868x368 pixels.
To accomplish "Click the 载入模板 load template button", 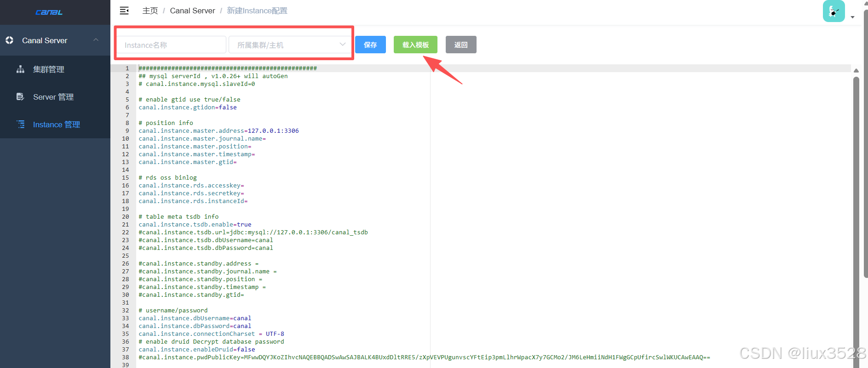I will click(415, 45).
